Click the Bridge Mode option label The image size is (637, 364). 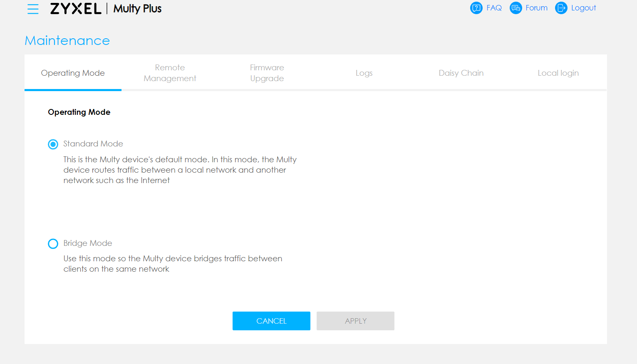pos(88,243)
